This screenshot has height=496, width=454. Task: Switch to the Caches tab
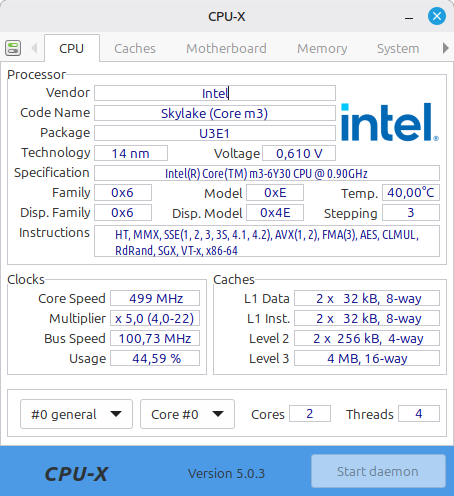point(135,49)
